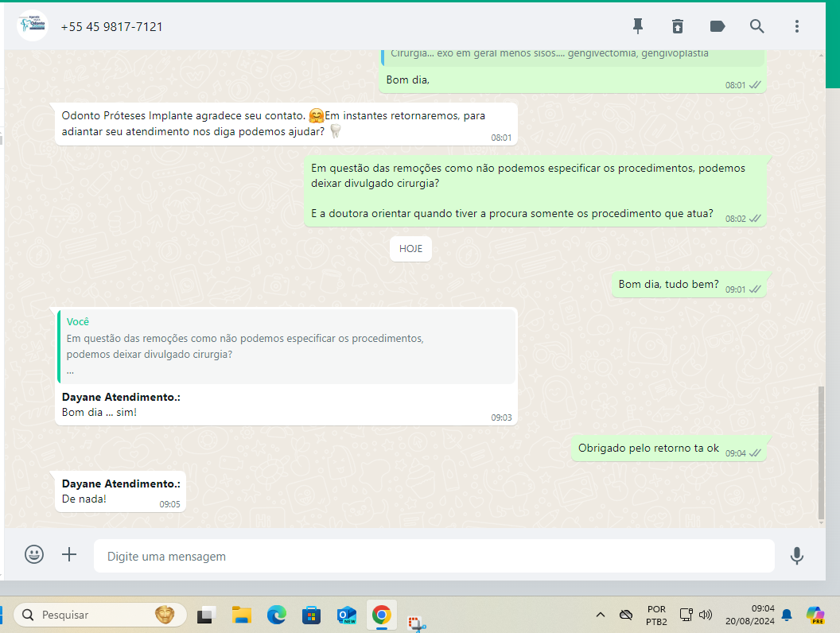The image size is (840, 633).
Task: Click the chat vertical scrollbar thumb
Action: (x=821, y=452)
